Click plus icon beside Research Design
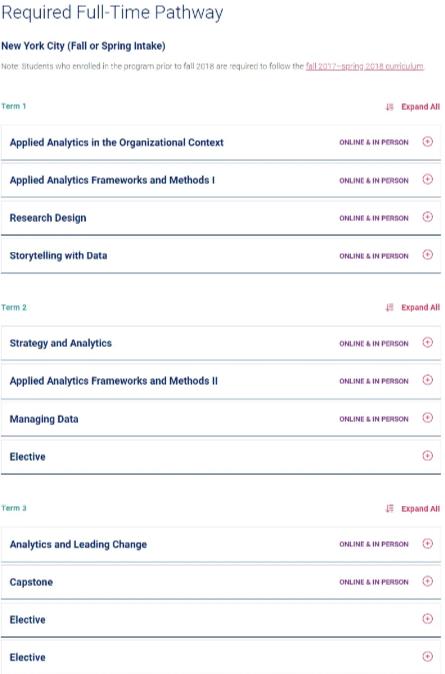 [427, 217]
